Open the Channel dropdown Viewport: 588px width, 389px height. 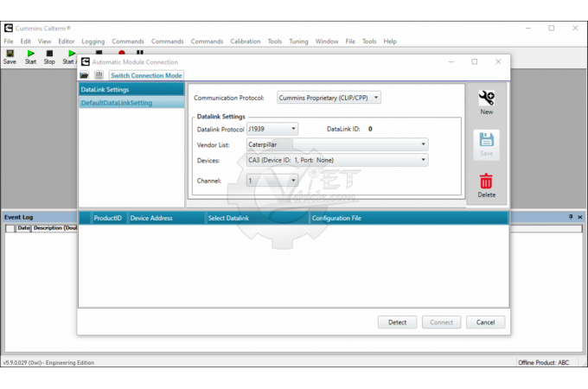tap(272, 181)
